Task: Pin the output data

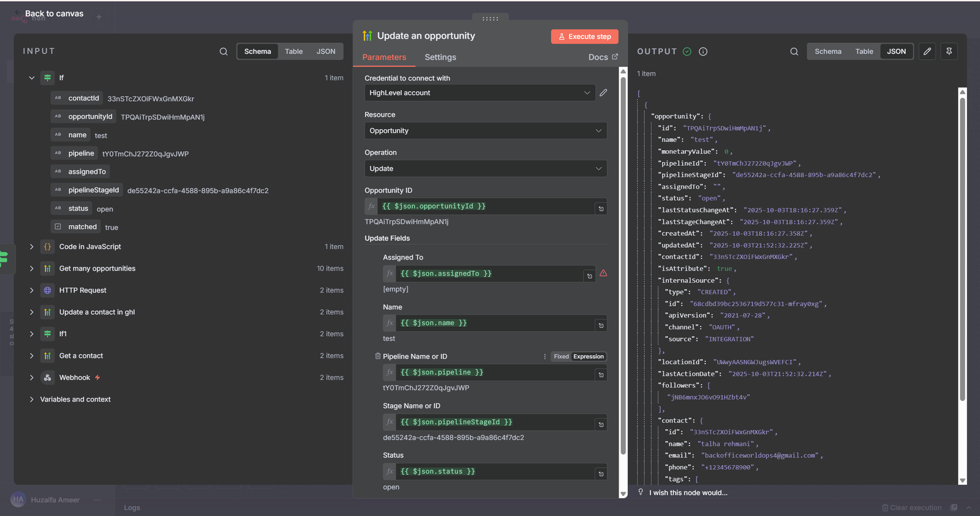Action: coord(949,51)
